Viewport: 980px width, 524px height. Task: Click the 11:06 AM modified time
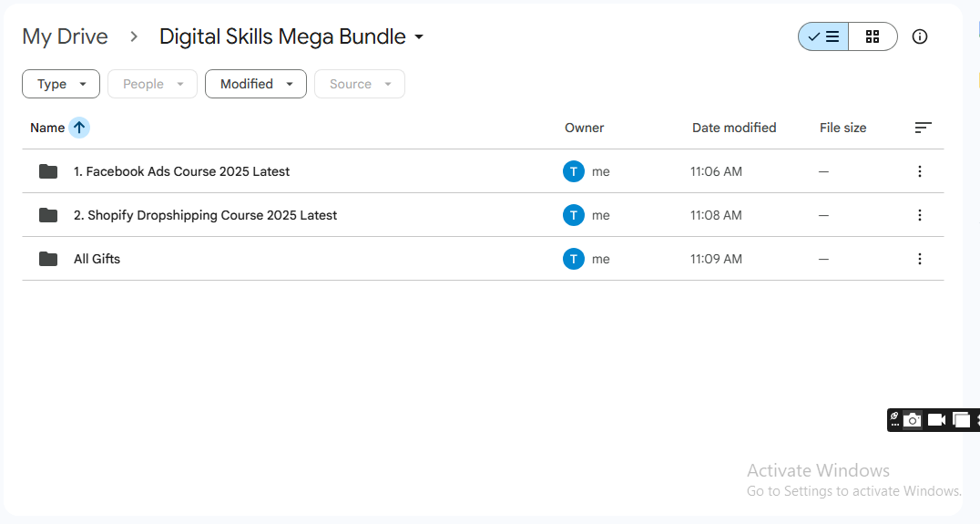tap(716, 171)
